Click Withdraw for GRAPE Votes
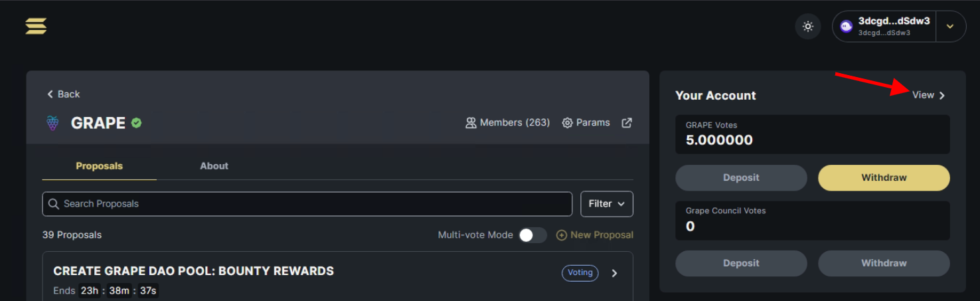980x301 pixels. click(884, 177)
